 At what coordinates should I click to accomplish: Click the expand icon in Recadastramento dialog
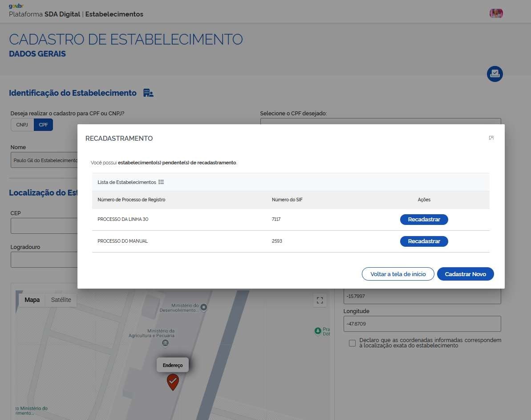coord(491,138)
